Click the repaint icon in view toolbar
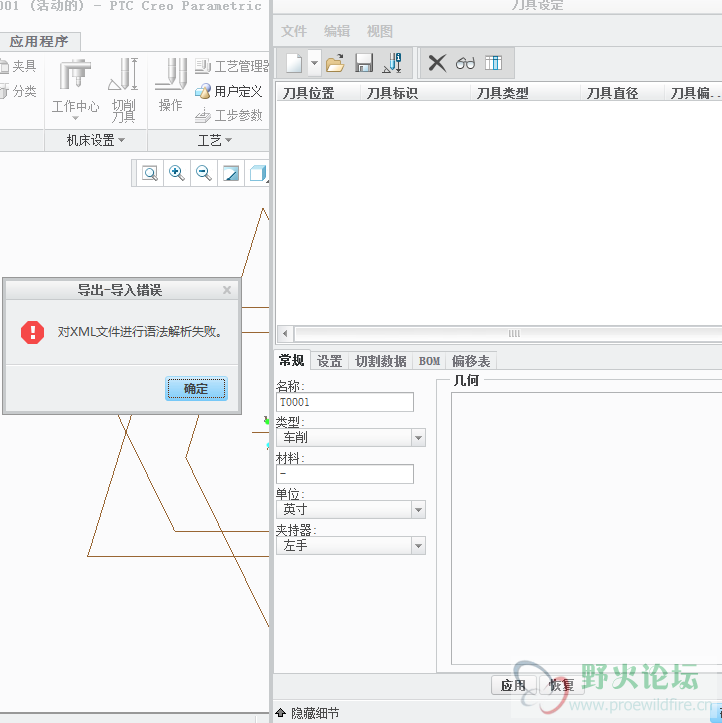The width and height of the screenshot is (722, 723). (x=231, y=173)
